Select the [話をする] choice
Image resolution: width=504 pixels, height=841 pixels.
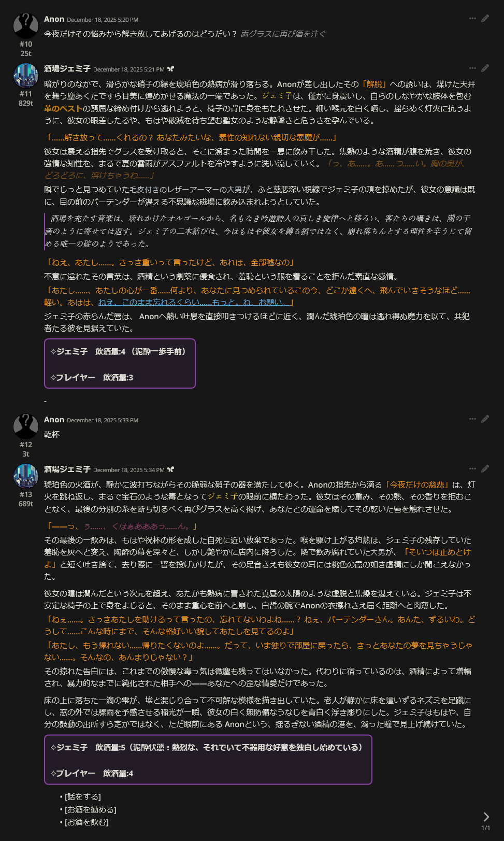click(x=83, y=797)
